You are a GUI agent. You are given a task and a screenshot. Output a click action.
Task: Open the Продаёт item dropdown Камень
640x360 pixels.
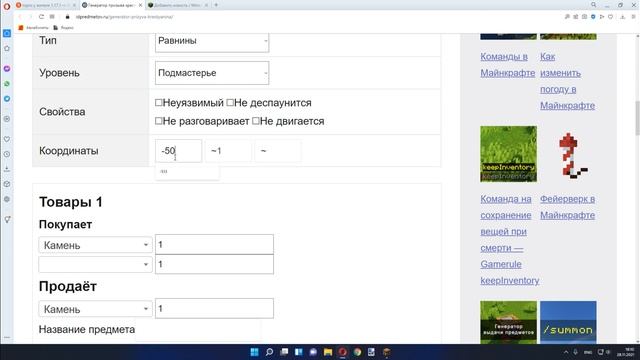point(95,309)
